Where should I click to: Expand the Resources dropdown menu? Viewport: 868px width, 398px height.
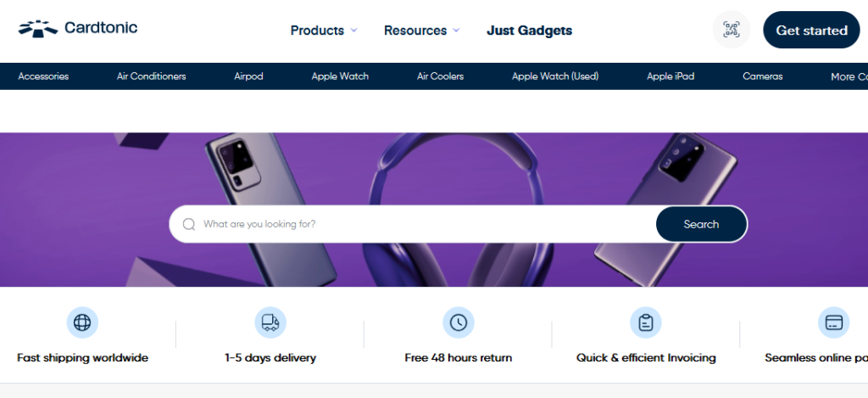point(421,31)
